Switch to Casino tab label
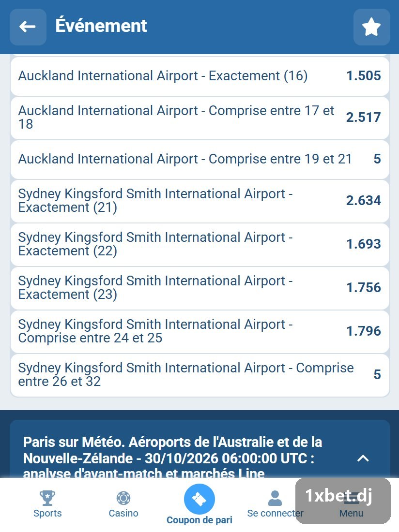The image size is (399, 532). pos(123,513)
